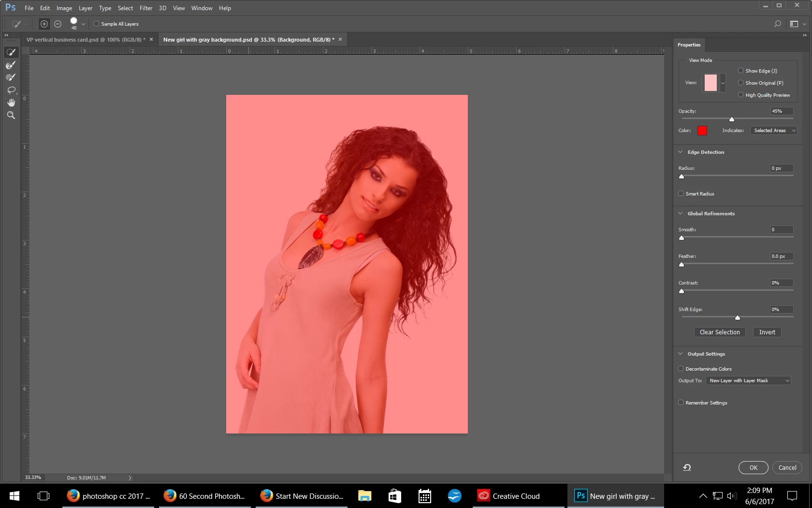Select the Refine Edge Brush tool

point(11,65)
